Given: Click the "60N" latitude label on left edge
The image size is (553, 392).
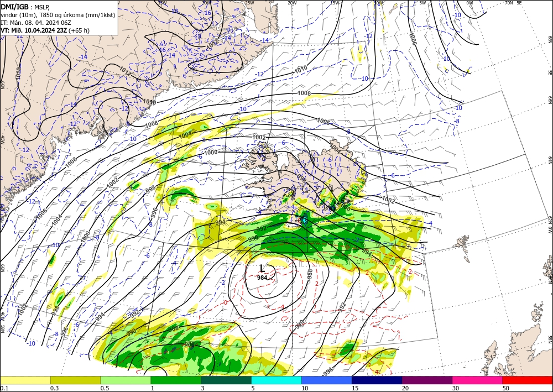Looking at the screenshot, I should pos(3,268).
